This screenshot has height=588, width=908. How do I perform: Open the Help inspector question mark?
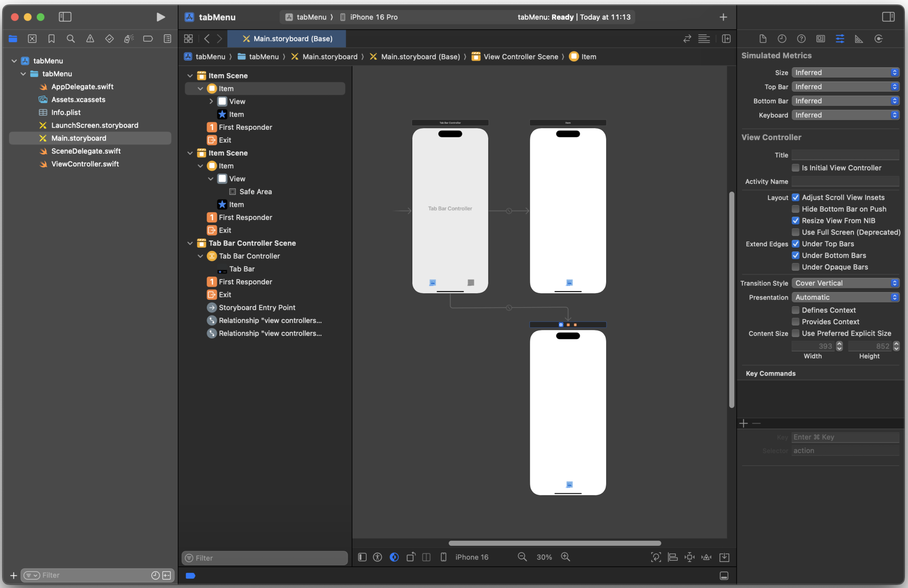click(x=802, y=39)
